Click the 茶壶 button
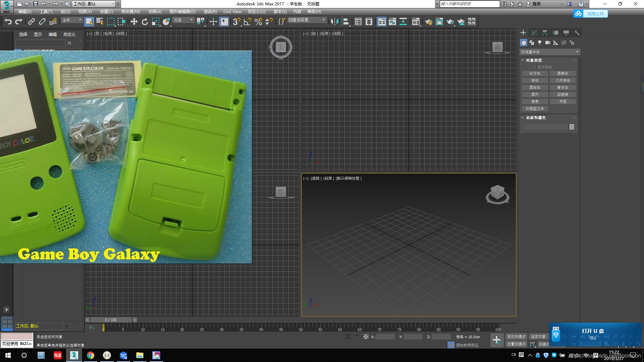Viewport: 644px width, 362px height. click(535, 102)
